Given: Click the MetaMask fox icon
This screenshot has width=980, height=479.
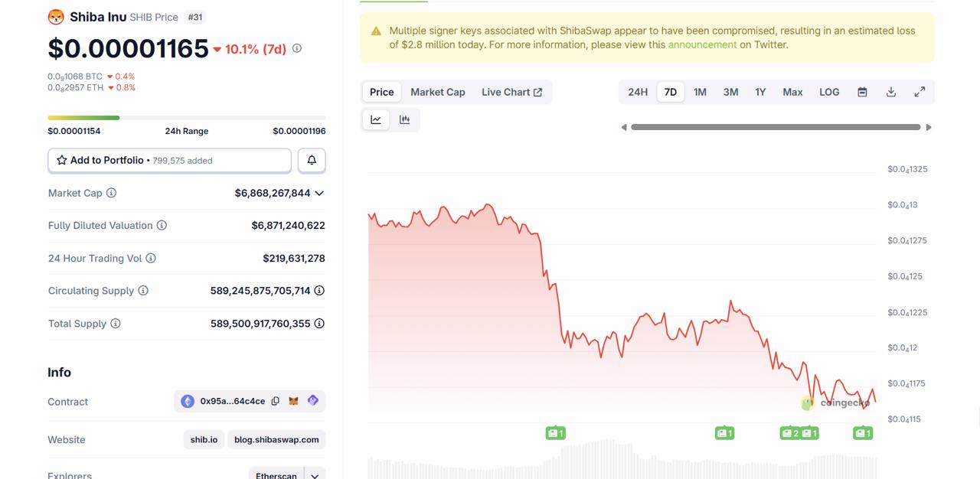Looking at the screenshot, I should coord(293,401).
